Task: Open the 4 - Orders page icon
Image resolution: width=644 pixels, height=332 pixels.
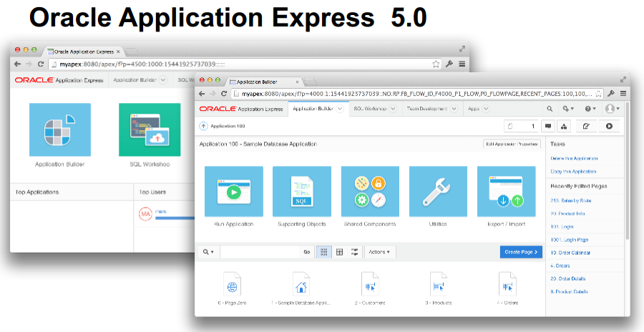Action: pyautogui.click(x=507, y=284)
